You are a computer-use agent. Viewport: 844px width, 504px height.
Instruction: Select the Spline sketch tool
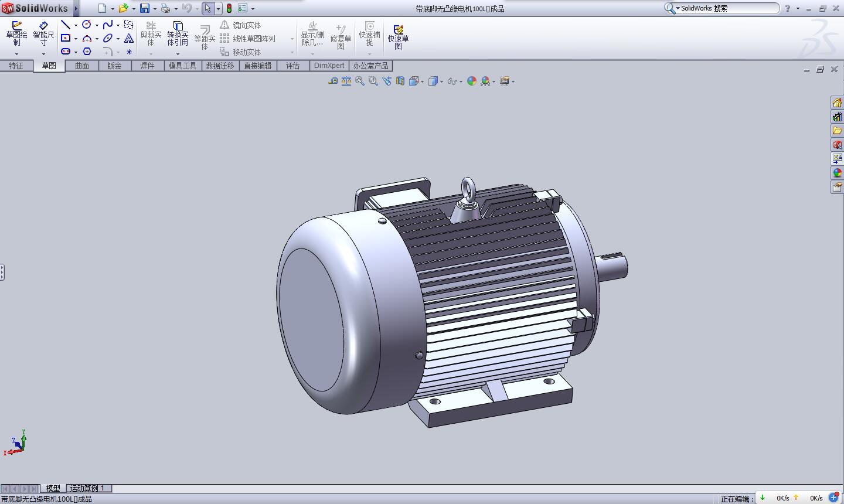(108, 25)
